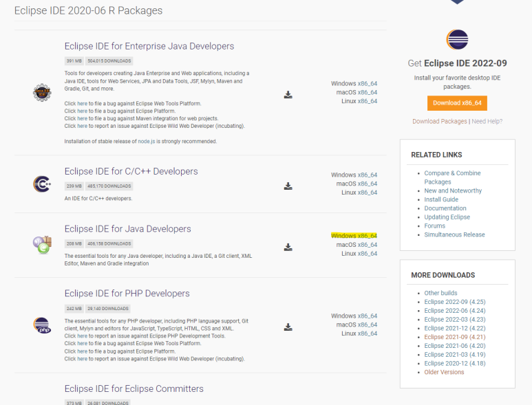Image resolution: width=532 pixels, height=405 pixels.
Task: Open Eclipse 2021-03 (4.19) link
Action: (455, 355)
